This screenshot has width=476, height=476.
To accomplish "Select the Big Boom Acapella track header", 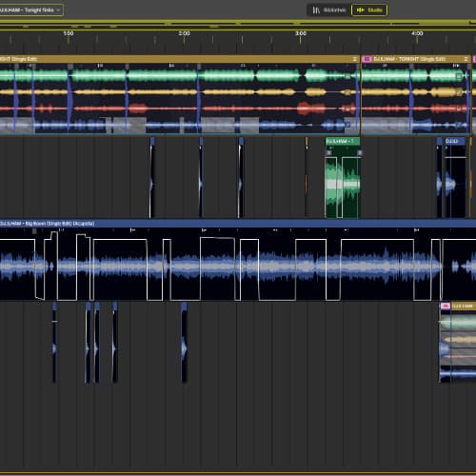I will tap(238, 224).
